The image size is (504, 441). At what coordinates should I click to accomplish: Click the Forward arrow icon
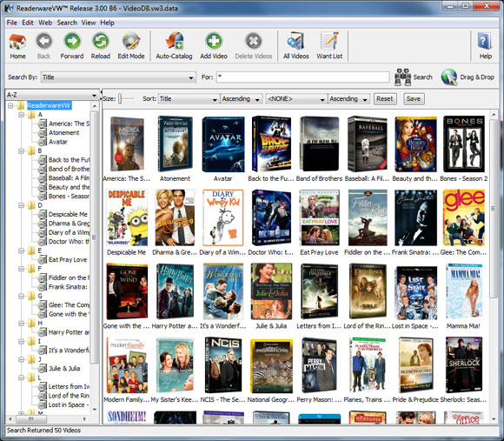pos(72,42)
